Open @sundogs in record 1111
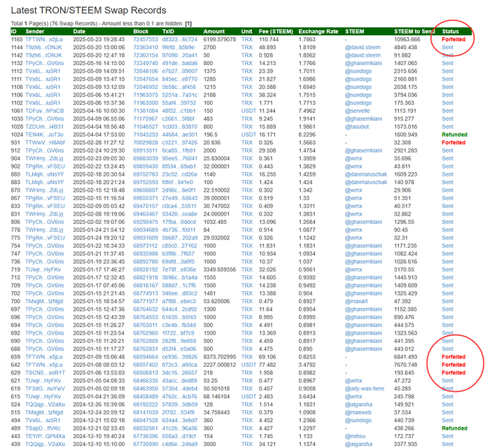The image size is (485, 448). tap(358, 79)
